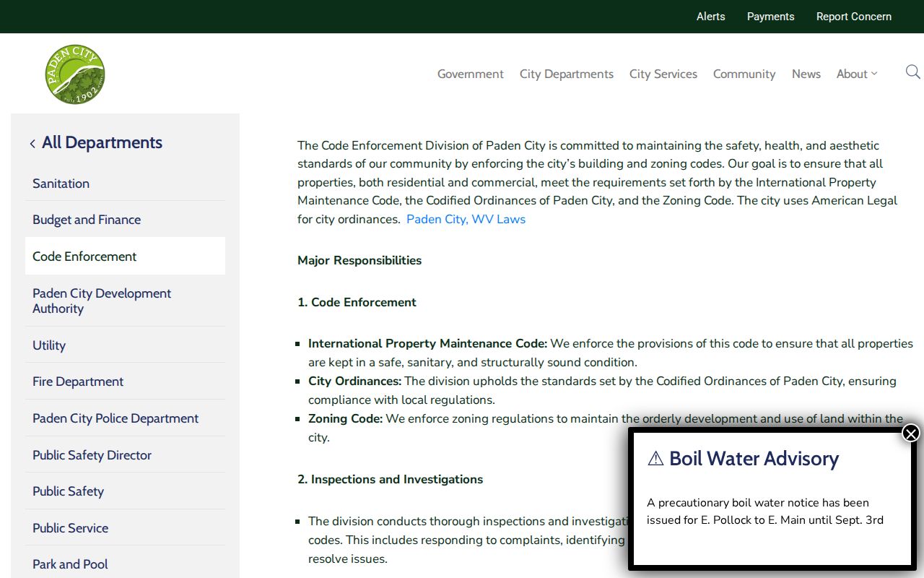Click Report Concern in the top bar

854,17
